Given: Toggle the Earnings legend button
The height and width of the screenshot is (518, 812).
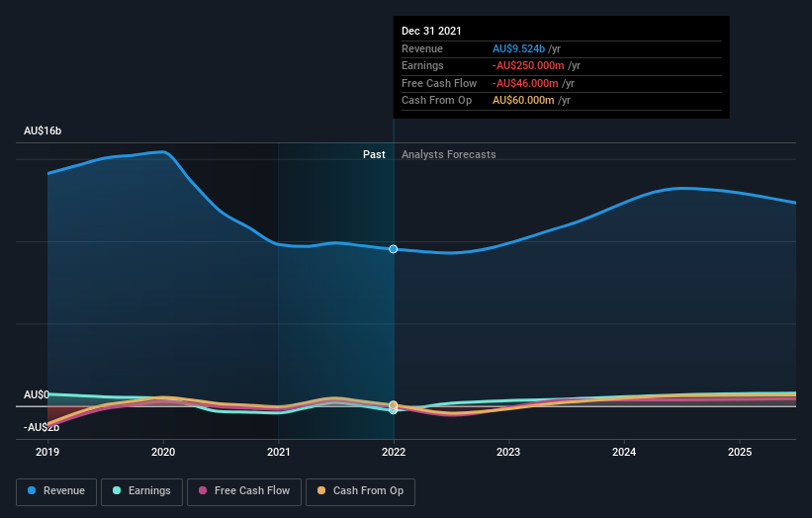Looking at the screenshot, I should 141,491.
